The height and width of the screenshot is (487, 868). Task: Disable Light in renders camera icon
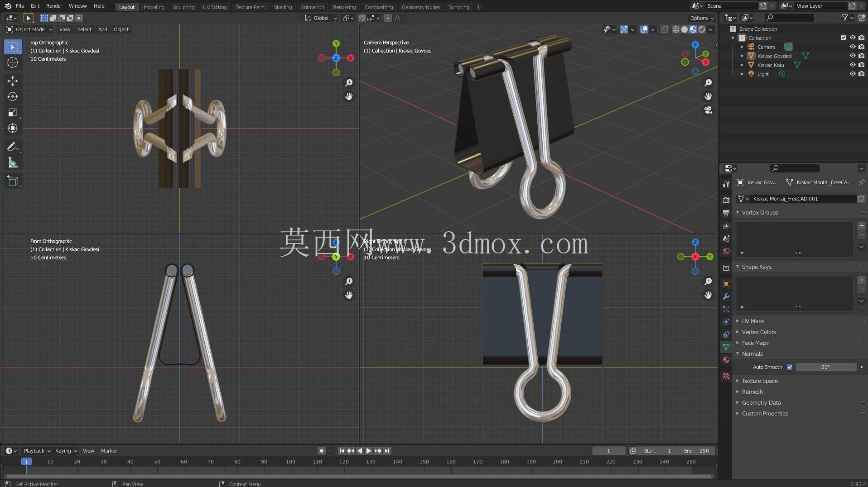(x=861, y=74)
